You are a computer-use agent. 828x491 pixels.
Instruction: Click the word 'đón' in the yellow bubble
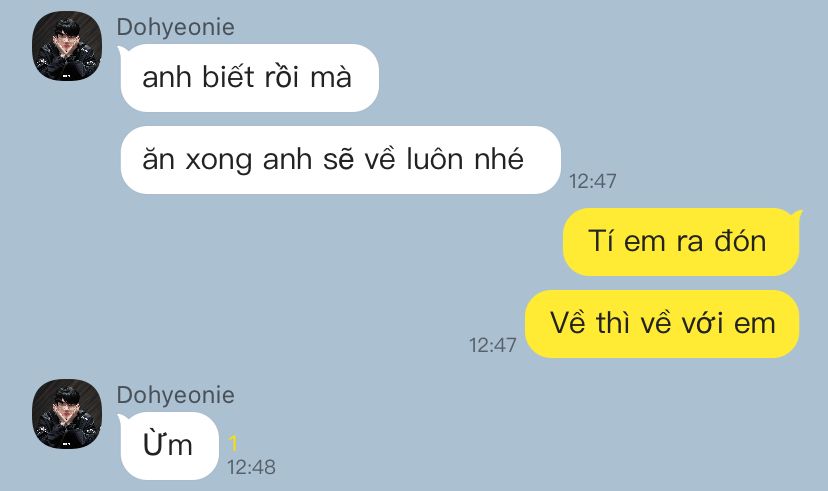tap(740, 241)
